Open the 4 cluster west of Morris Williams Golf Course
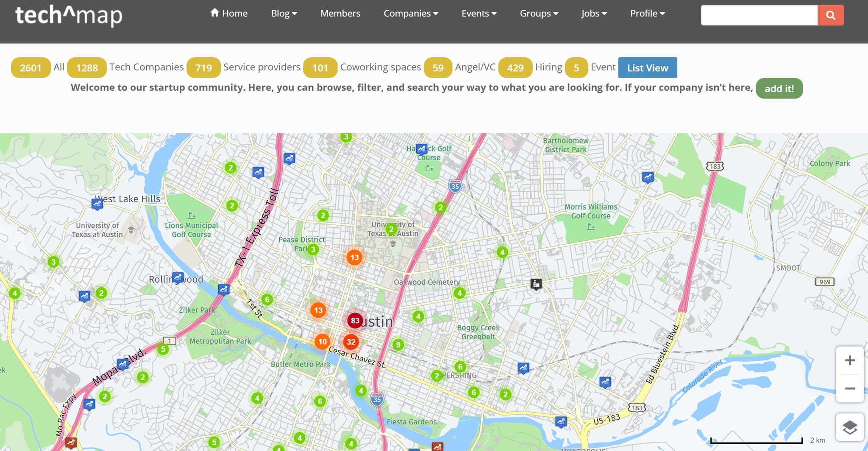The width and height of the screenshot is (868, 451). [502, 252]
